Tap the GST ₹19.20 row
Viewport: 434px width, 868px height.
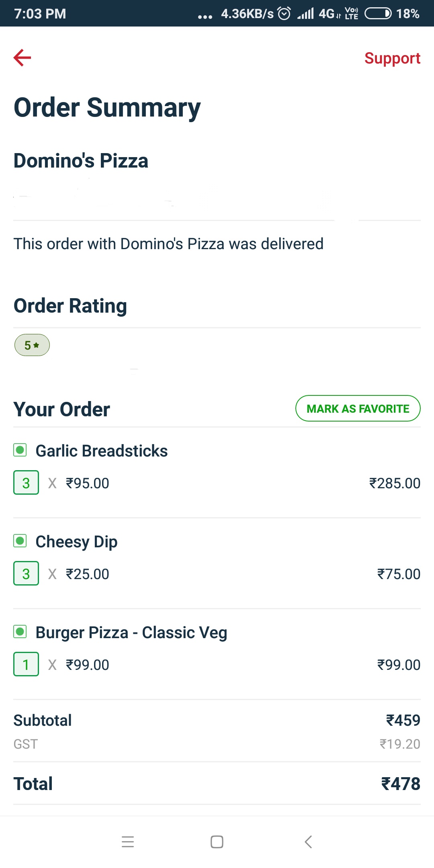coord(217,744)
